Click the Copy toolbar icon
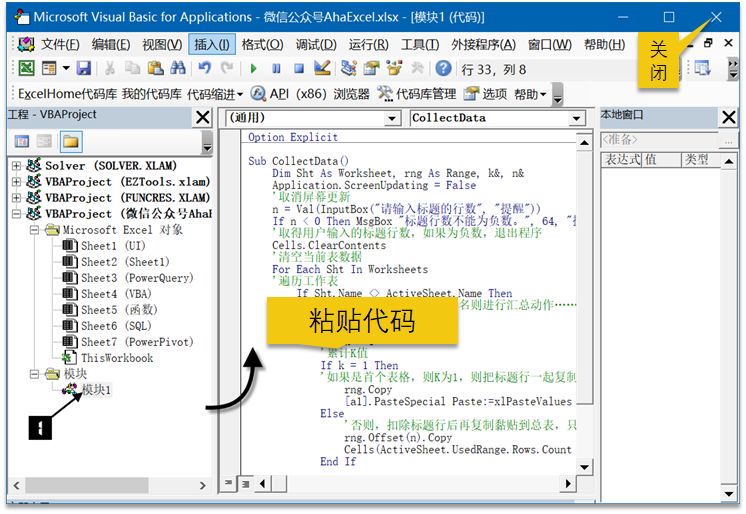This screenshot has width=746, height=514. coord(132,69)
